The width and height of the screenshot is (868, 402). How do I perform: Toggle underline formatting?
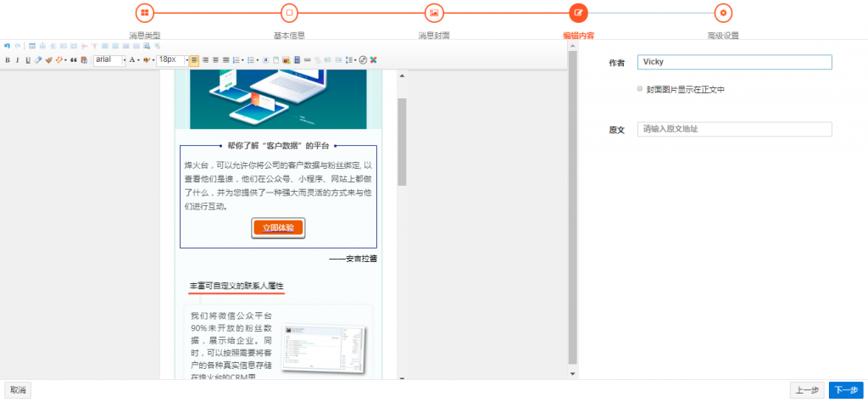click(x=28, y=60)
